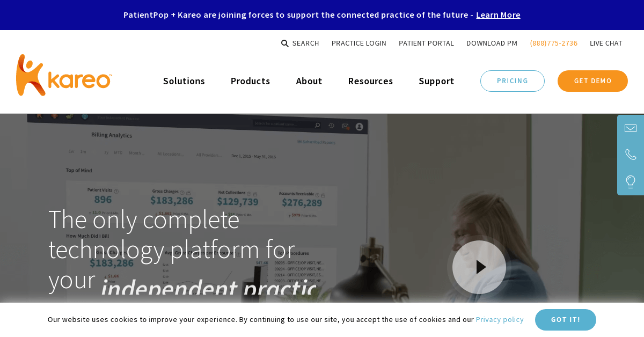Click the Download PM link

point(492,43)
